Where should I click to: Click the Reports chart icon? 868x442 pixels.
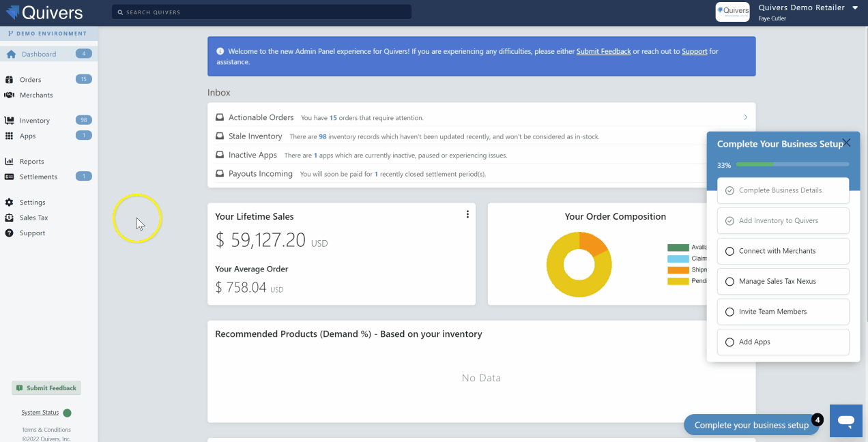10,162
